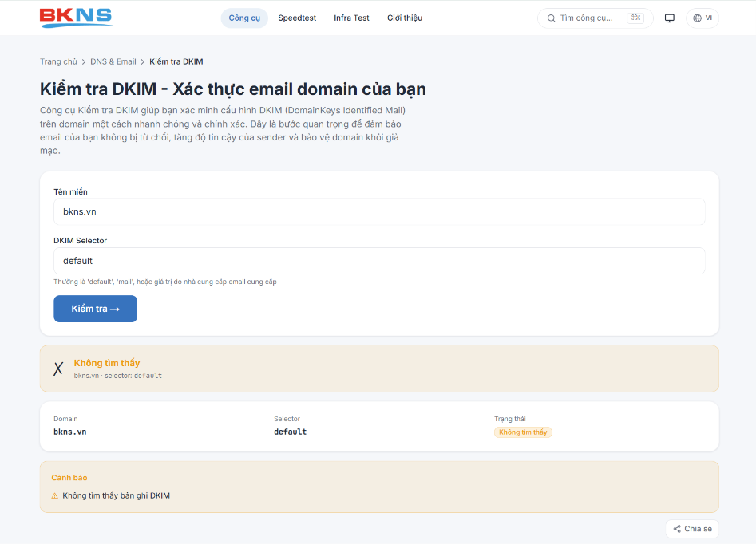Click the Không tìm thấy status badge
Screen dimensions: 756x544
coord(523,432)
